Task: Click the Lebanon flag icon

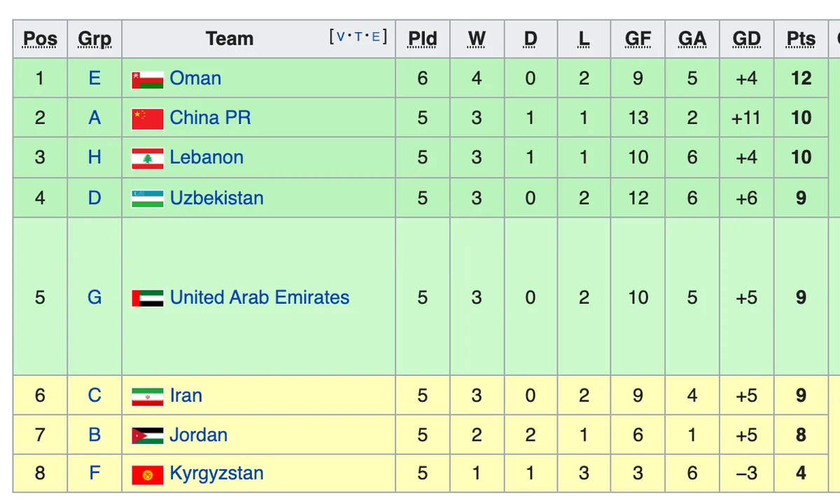Action: (x=148, y=158)
